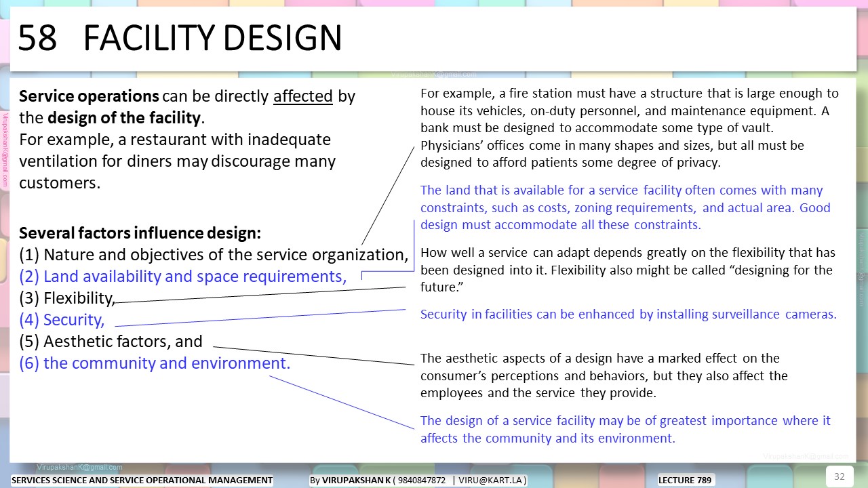Click the "designing for the future" flexibility paragraph

[x=627, y=270]
